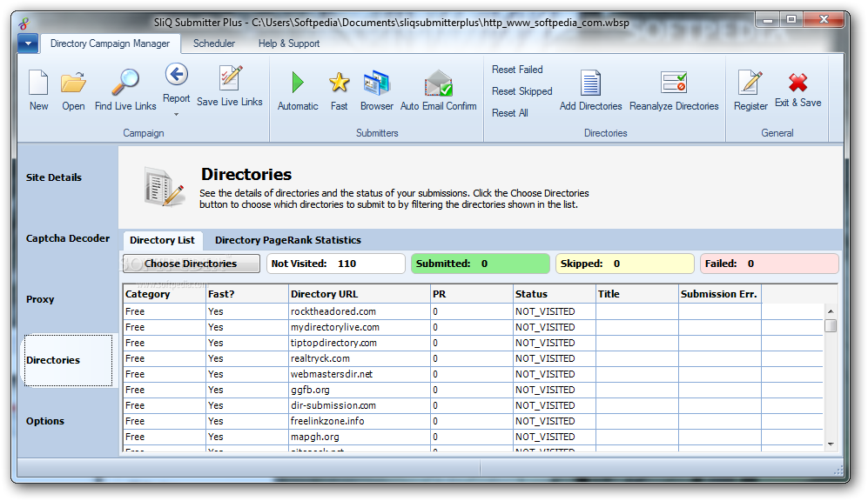Click the Find Live Links magnifier icon
Image resolution: width=868 pixels, height=501 pixels.
pyautogui.click(x=125, y=83)
